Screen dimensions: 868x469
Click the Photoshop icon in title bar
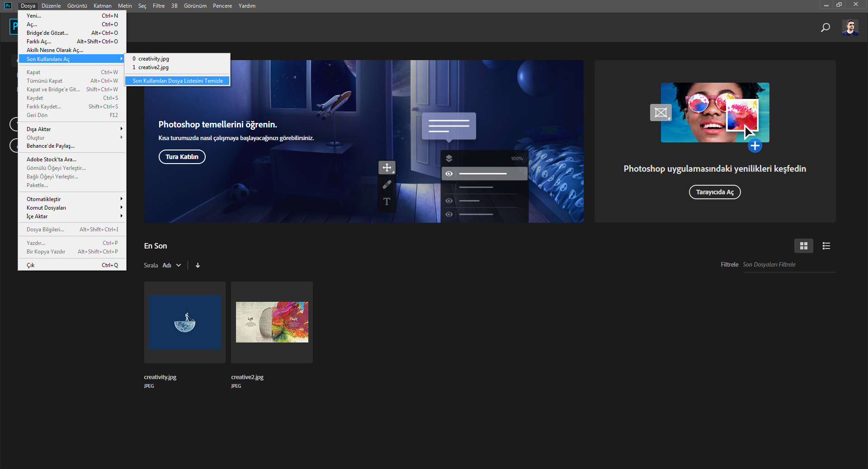click(x=8, y=5)
